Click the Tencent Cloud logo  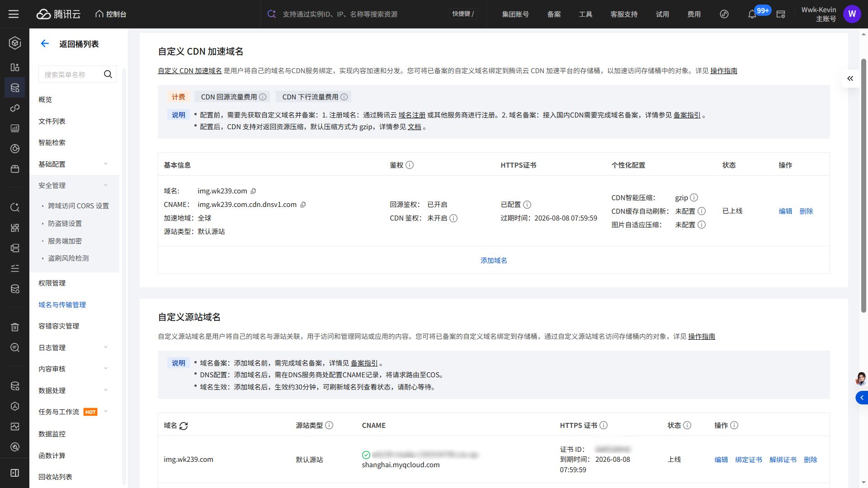pos(58,14)
